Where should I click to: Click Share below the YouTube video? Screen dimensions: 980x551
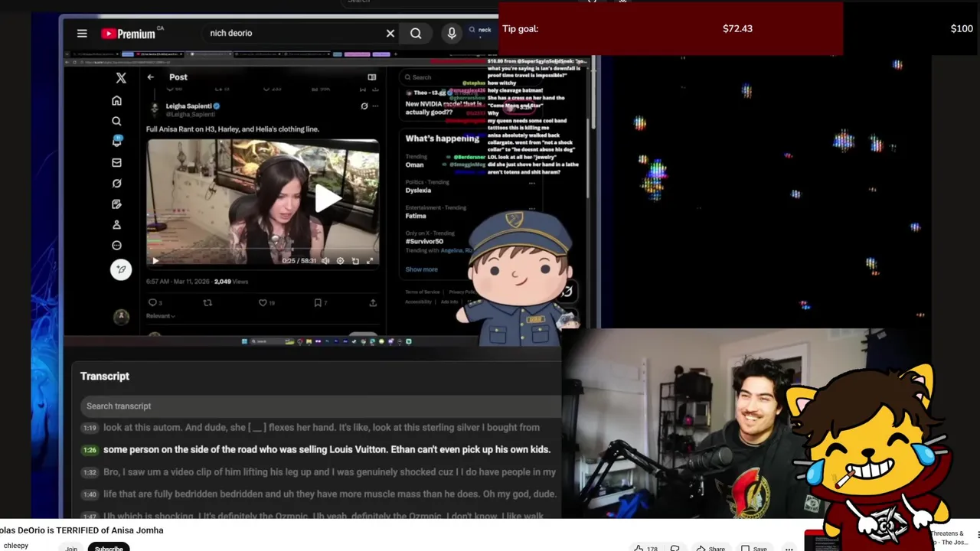(x=710, y=548)
